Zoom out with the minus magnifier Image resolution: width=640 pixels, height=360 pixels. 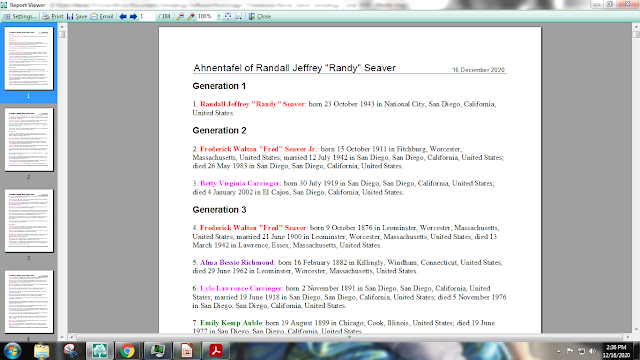pyautogui.click(x=180, y=16)
